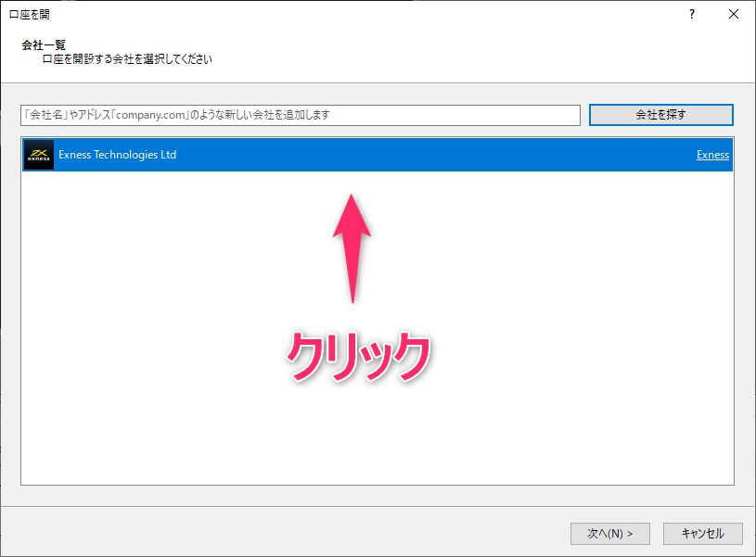The image size is (756, 557).
Task: Click the Exness logo icon
Action: pos(39,155)
